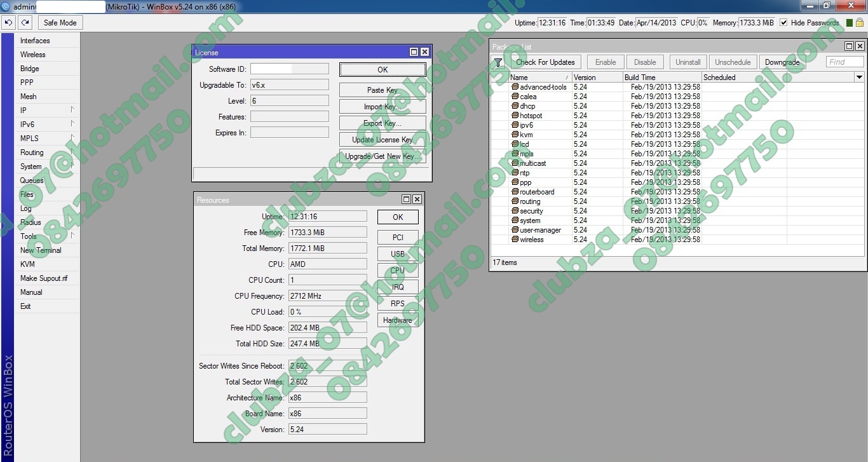Click the Uninstall button in Package List
This screenshot has width=868, height=462.
688,62
